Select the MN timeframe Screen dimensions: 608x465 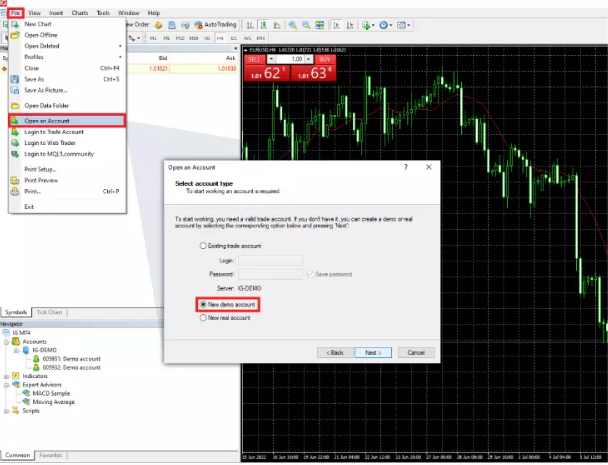point(261,38)
